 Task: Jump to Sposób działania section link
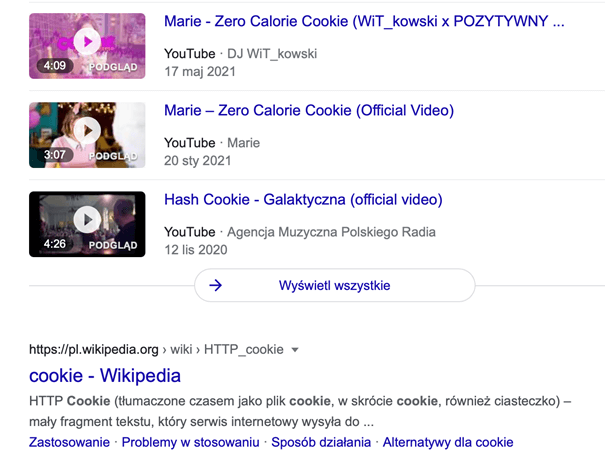[320, 442]
